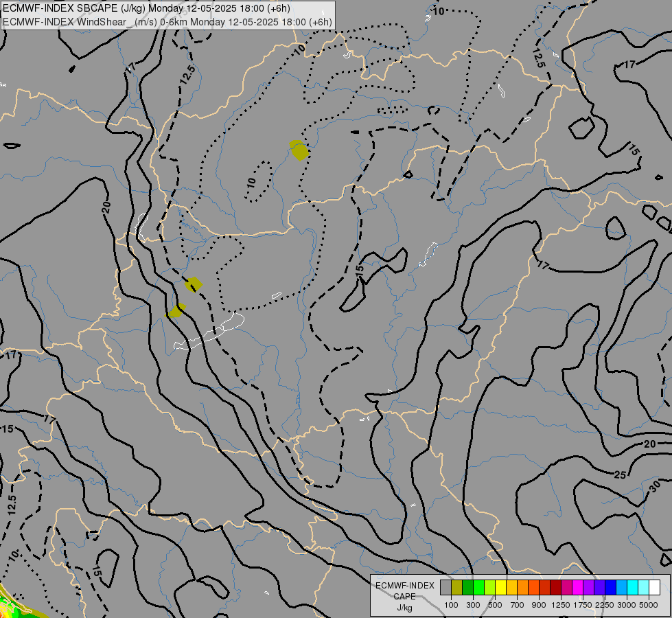The height and width of the screenshot is (618, 672).
Task: Click the 300 legend tick label
Action: 473,605
